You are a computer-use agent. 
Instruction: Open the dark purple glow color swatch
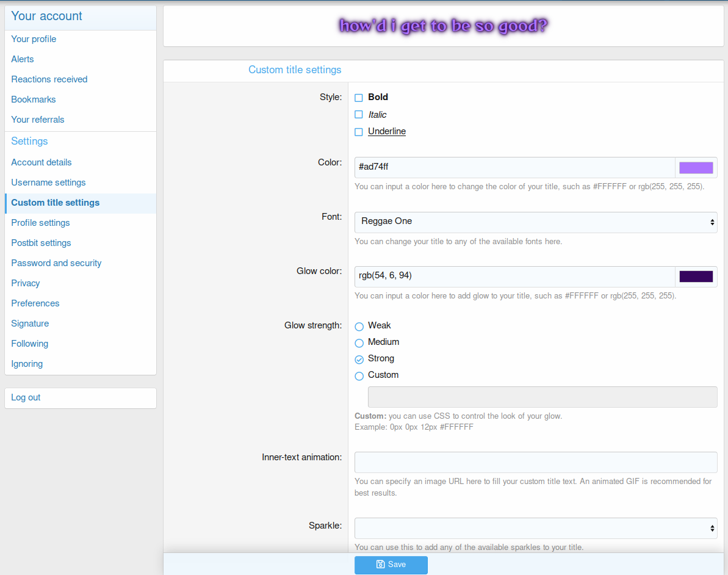(x=696, y=277)
